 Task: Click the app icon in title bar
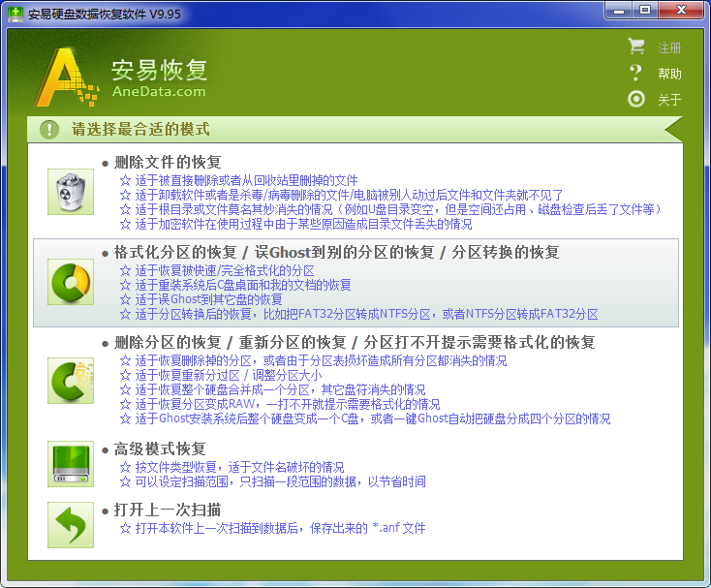pos(15,14)
